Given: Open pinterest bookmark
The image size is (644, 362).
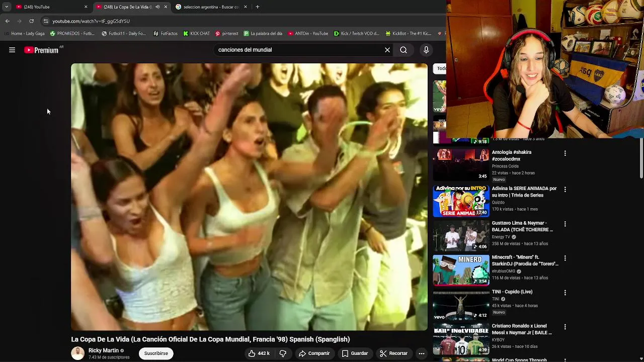Looking at the screenshot, I should (x=226, y=34).
